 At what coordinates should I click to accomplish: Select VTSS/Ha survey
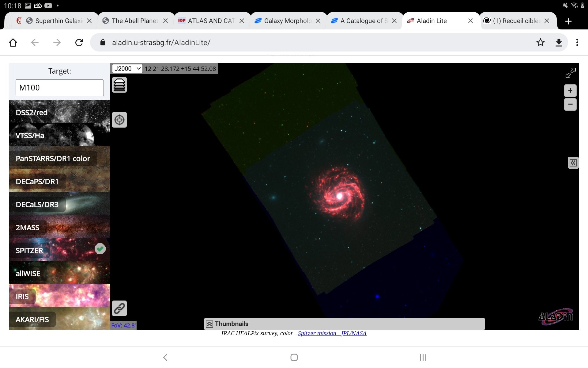pos(60,134)
